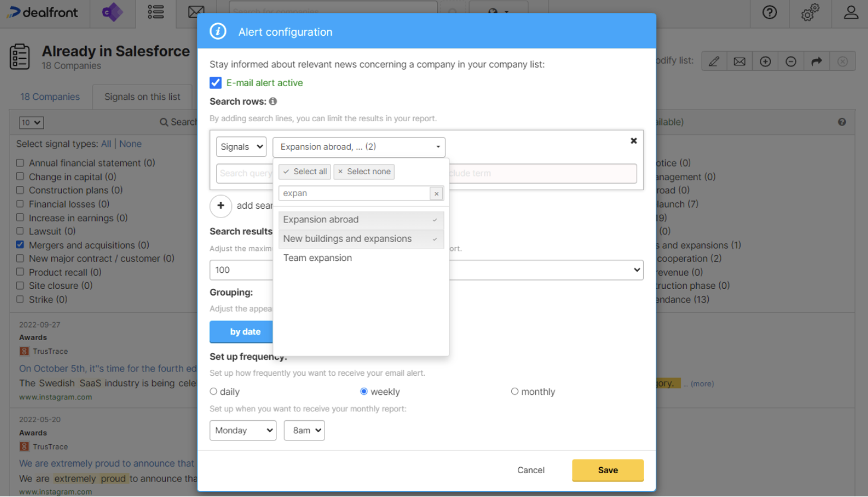Click the user profile icon

[x=850, y=12]
